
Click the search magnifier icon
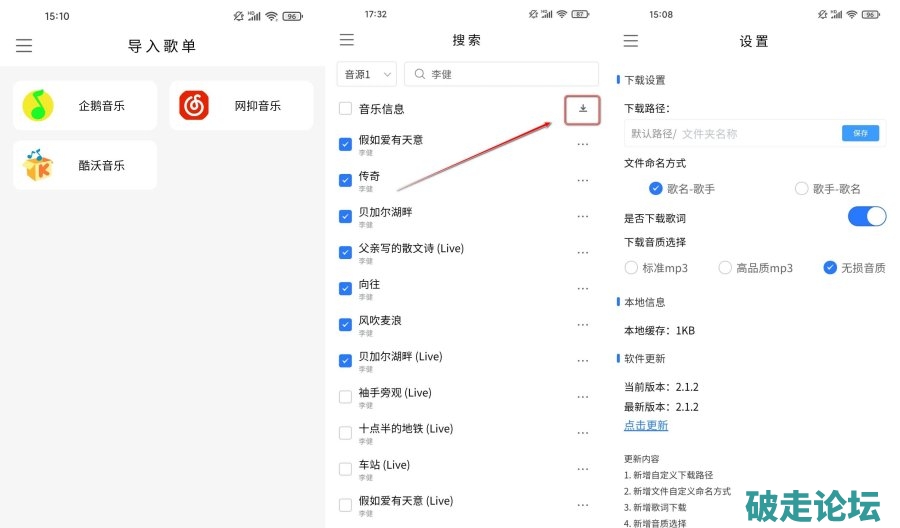point(420,75)
